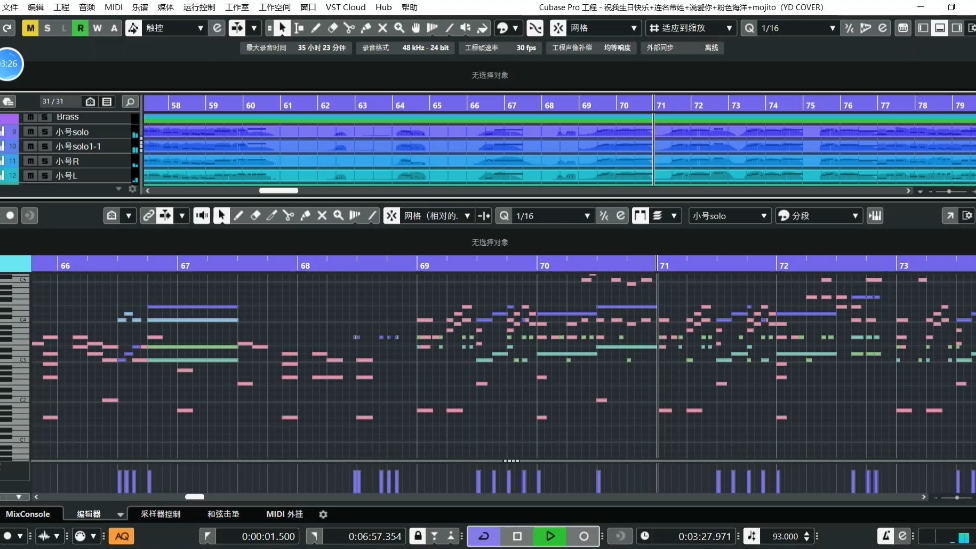
Task: Select the Glue tool in key editor toolbar
Action: tap(305, 216)
